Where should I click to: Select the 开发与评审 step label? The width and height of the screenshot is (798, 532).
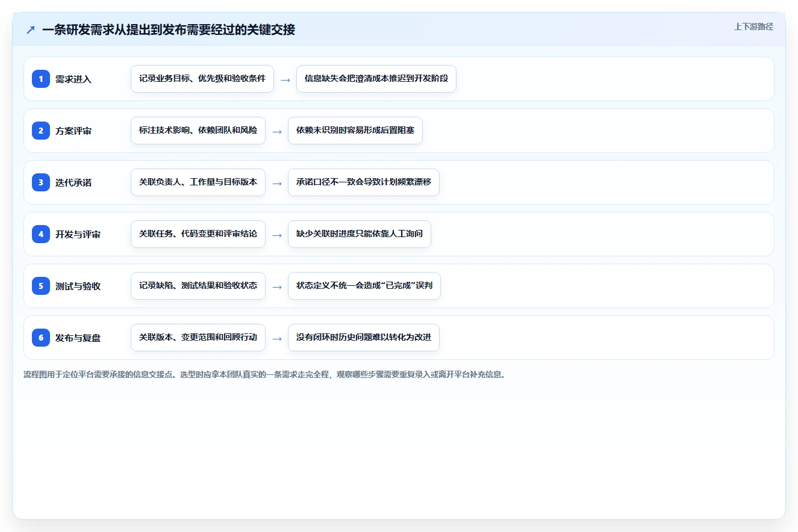pos(78,234)
